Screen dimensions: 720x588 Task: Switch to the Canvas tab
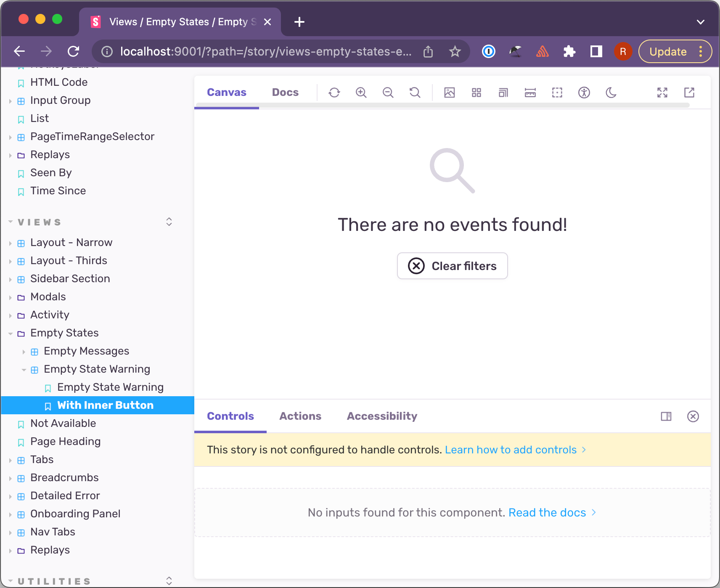(x=227, y=93)
